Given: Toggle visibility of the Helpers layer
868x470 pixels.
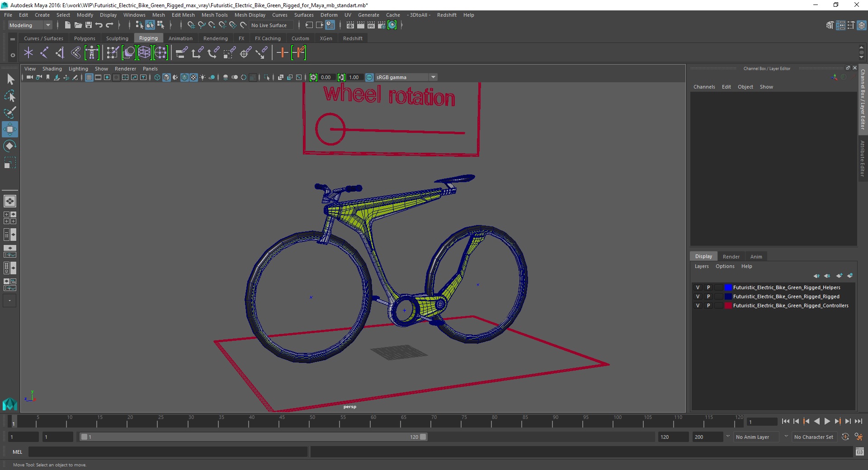Looking at the screenshot, I should coord(698,287).
